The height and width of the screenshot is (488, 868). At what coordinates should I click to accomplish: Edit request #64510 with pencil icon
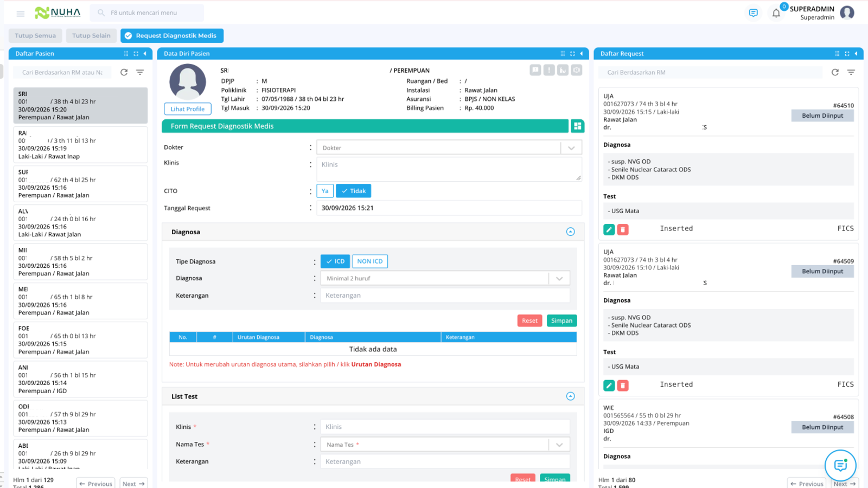click(609, 229)
